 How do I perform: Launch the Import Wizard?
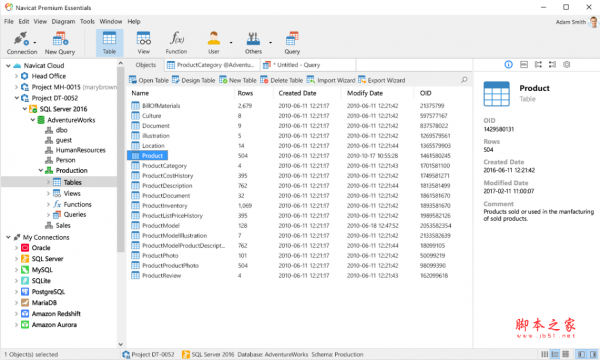tap(331, 80)
